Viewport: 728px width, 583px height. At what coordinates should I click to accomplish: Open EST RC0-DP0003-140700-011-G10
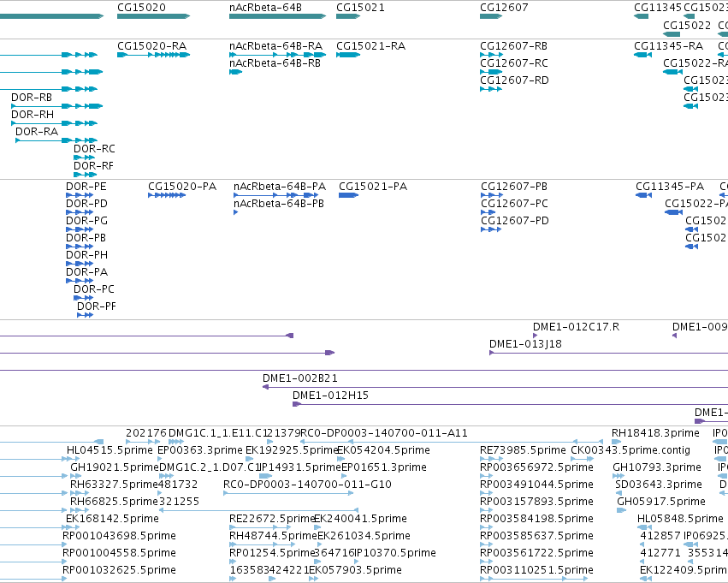(x=307, y=485)
